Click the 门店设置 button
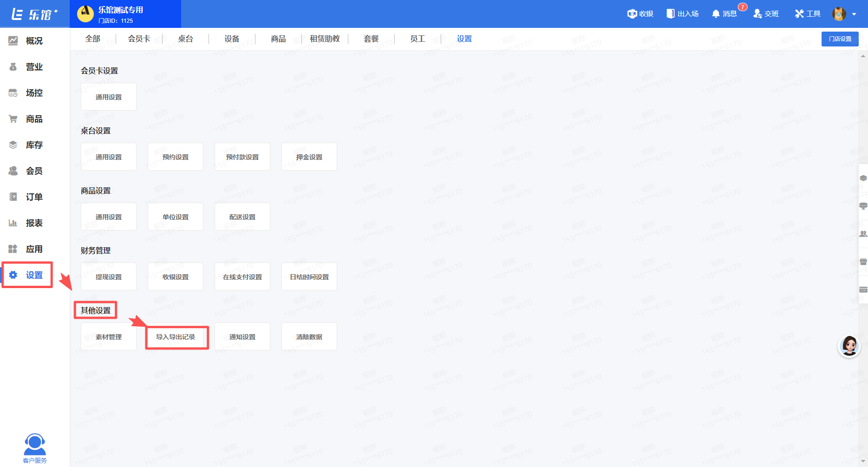The height and width of the screenshot is (467, 868). pyautogui.click(x=840, y=39)
